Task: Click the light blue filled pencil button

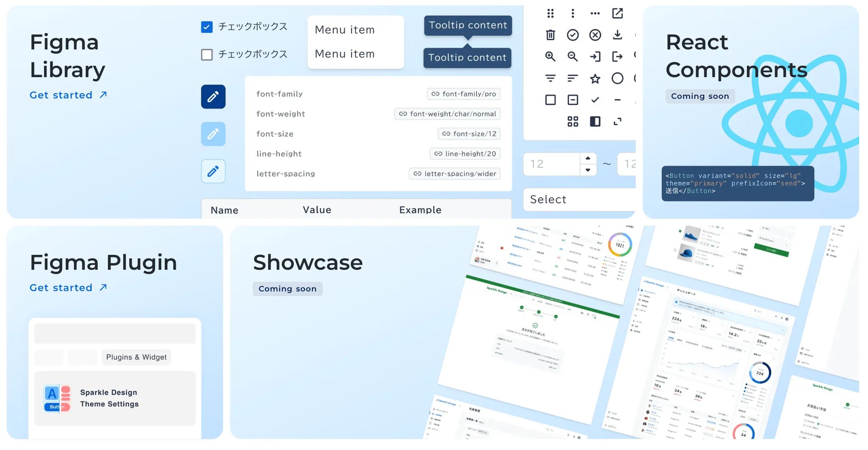Action: (x=213, y=134)
